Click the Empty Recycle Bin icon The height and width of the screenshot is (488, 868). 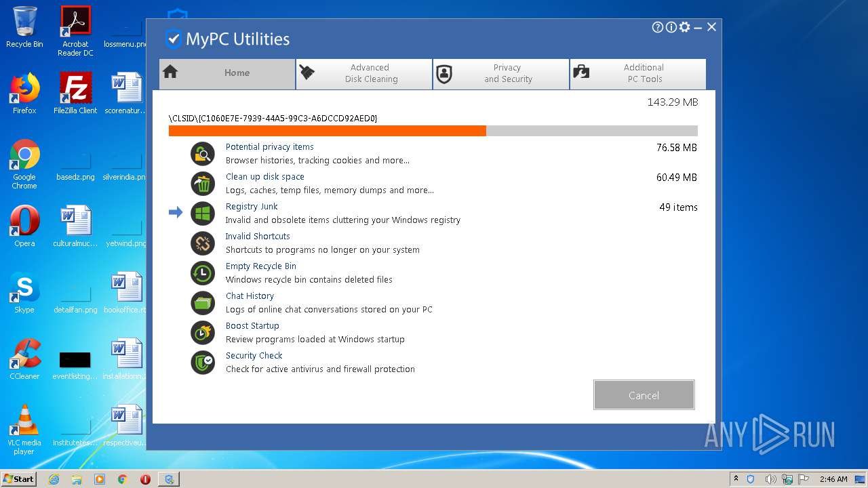[202, 273]
